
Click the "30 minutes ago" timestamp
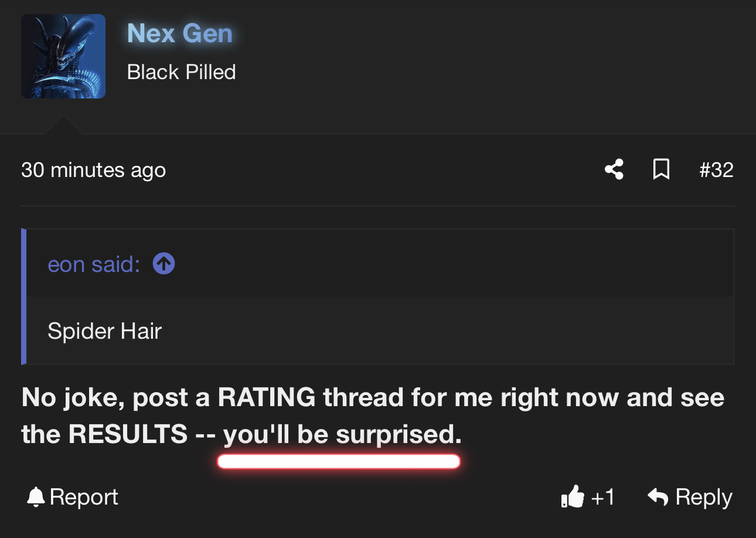(93, 170)
